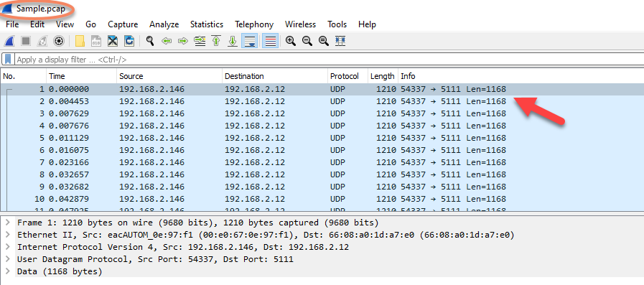Sort by the Source column header

pyautogui.click(x=169, y=76)
